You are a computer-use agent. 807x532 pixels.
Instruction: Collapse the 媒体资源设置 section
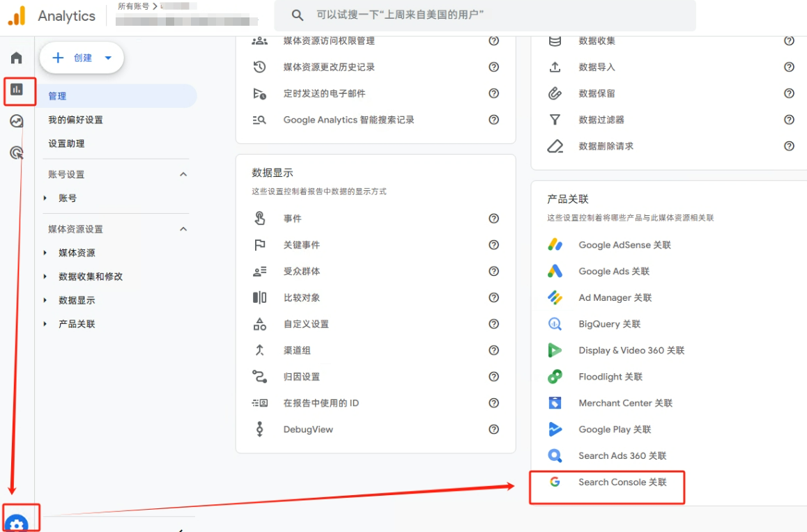(x=183, y=228)
